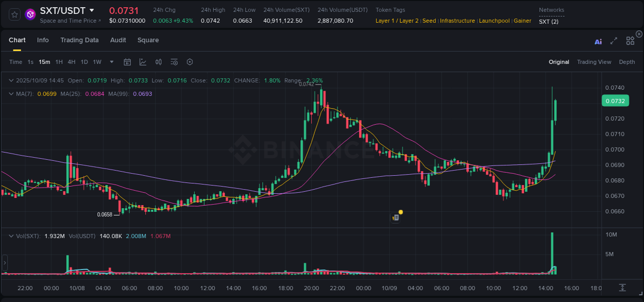Screen dimensions: 644x302
Task: Open the indicator list settings icon
Action: click(174, 62)
